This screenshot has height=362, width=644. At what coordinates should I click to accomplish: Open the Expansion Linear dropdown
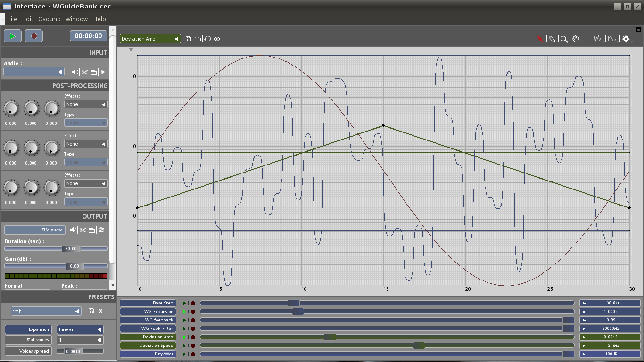click(x=80, y=329)
